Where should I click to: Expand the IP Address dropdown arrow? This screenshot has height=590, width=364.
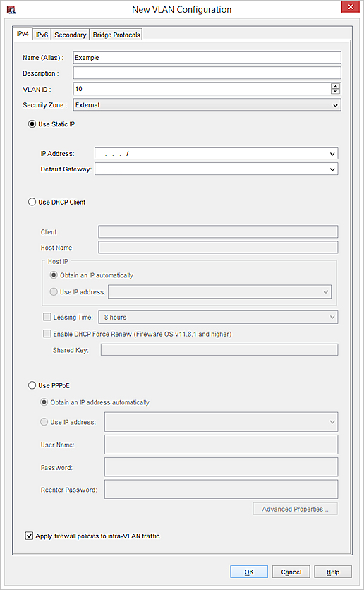pos(332,154)
